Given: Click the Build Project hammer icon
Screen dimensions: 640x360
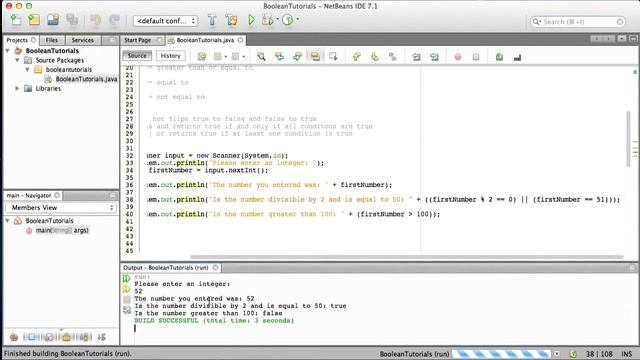Looking at the screenshot, I should [212, 20].
